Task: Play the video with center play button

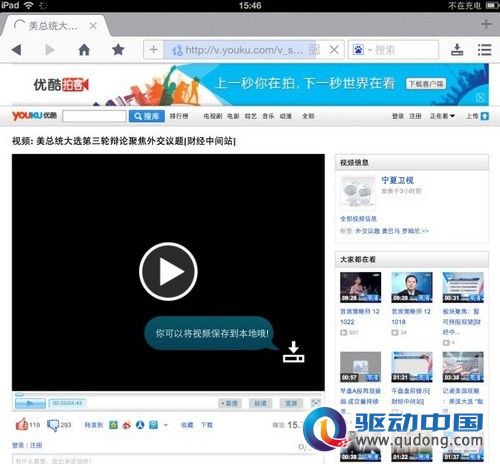Action: [168, 271]
